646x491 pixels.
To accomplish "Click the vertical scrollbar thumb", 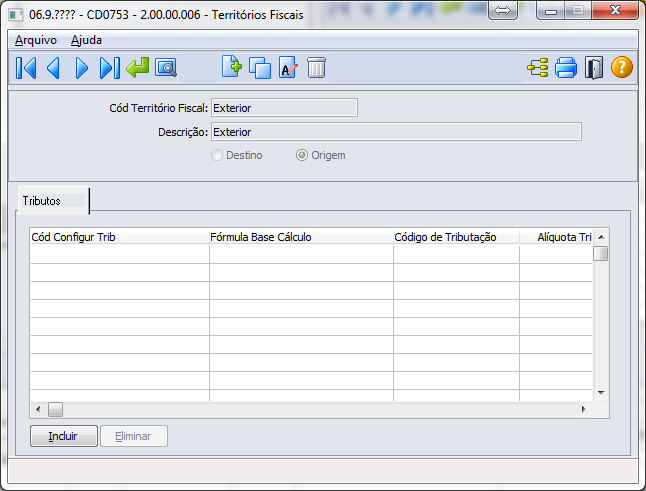I will [x=601, y=253].
